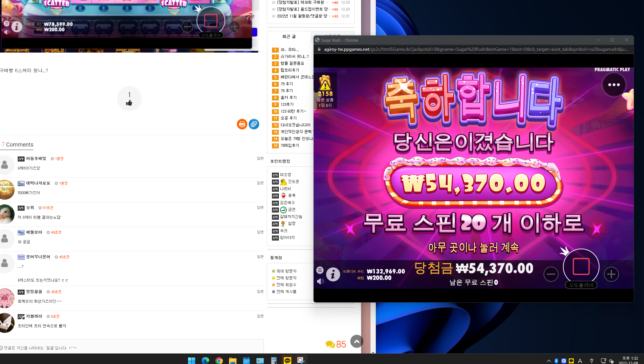Click ranking user 대조영
Image resolution: width=644 pixels, height=364 pixels.
pyautogui.click(x=285, y=175)
